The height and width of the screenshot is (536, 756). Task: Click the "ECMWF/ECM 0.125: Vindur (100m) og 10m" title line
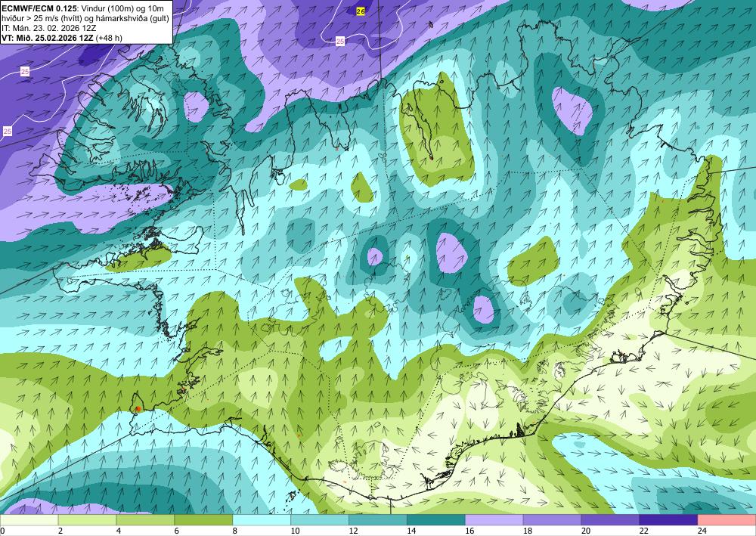82,8
